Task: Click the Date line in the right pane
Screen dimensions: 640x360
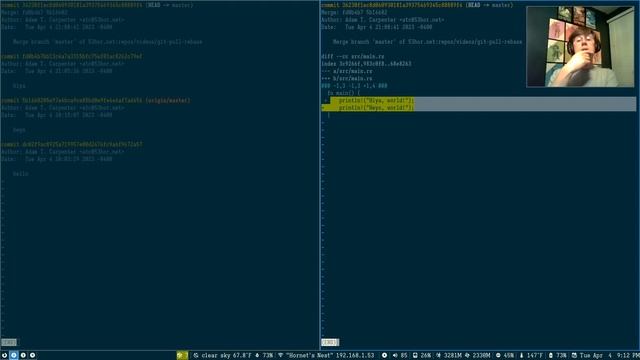Action: point(376,27)
